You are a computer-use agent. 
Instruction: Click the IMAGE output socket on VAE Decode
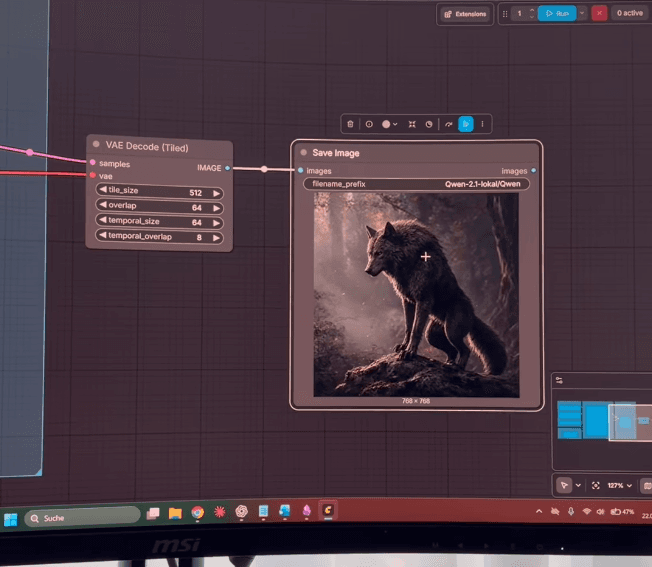(x=227, y=168)
